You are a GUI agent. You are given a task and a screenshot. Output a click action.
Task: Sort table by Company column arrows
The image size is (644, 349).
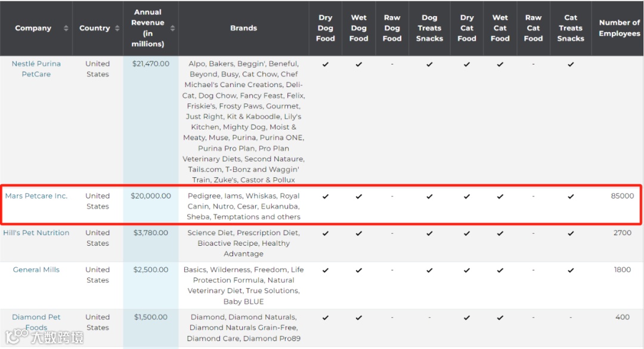(66, 28)
